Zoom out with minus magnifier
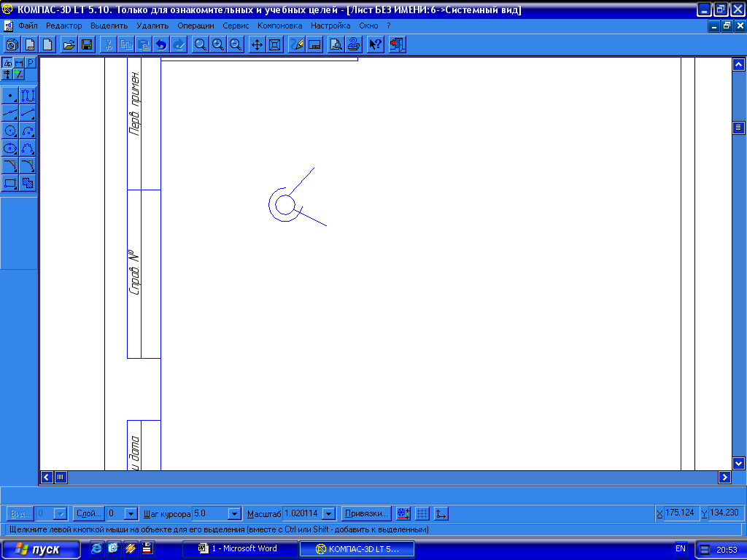Image resolution: width=747 pixels, height=560 pixels. tap(236, 44)
